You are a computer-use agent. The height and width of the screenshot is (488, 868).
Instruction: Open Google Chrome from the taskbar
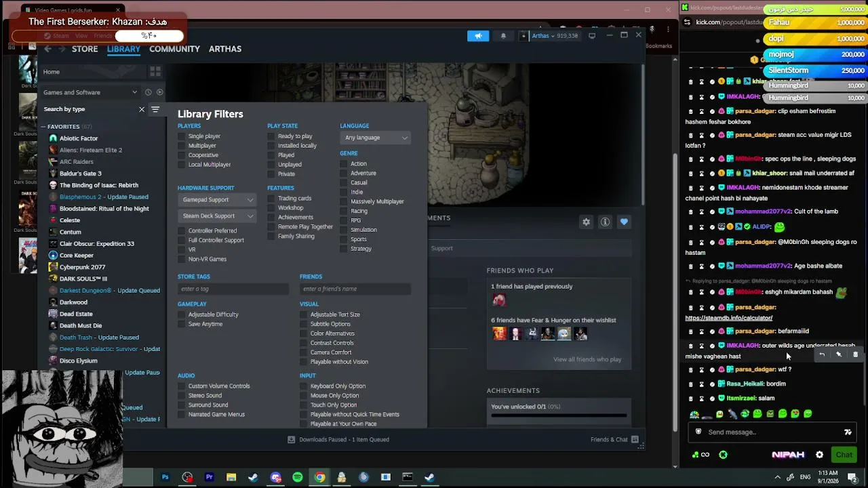click(x=319, y=477)
